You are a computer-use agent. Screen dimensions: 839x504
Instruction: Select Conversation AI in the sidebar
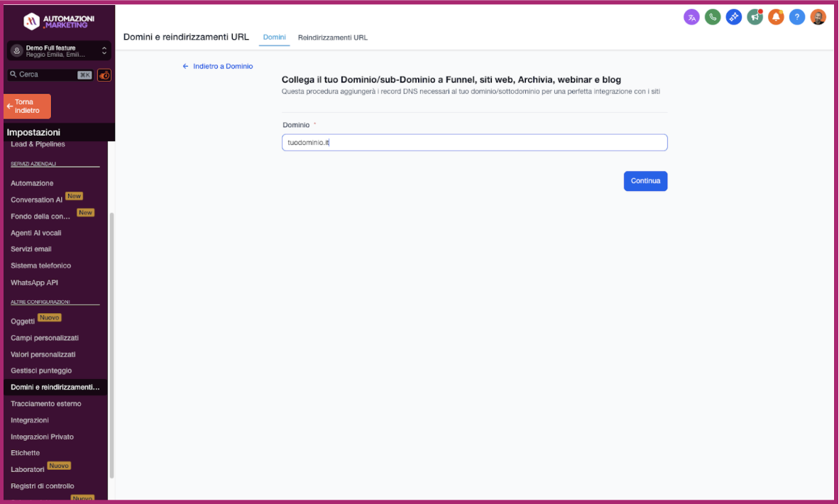coord(35,199)
